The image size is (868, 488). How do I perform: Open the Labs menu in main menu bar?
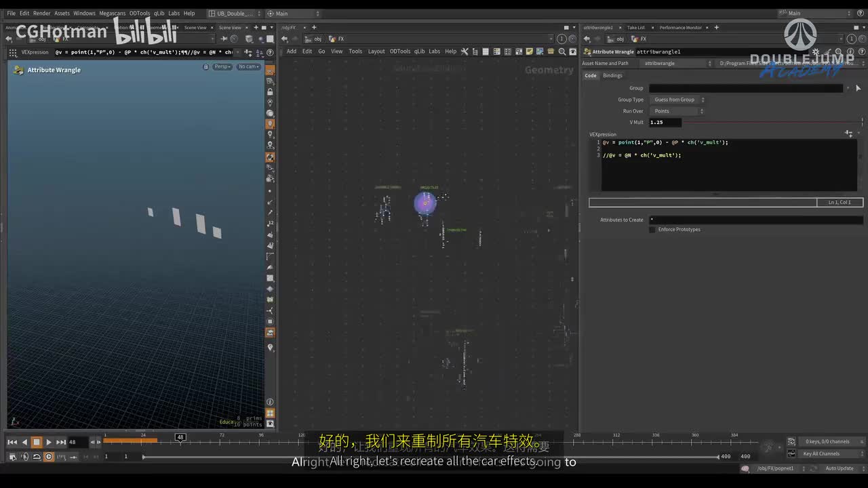pyautogui.click(x=174, y=13)
